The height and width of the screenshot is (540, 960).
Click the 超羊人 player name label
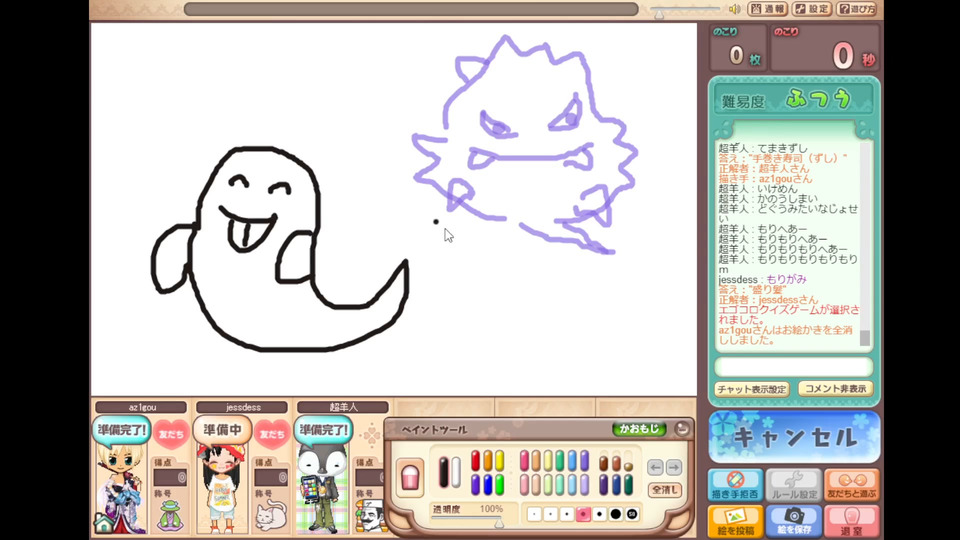343,407
